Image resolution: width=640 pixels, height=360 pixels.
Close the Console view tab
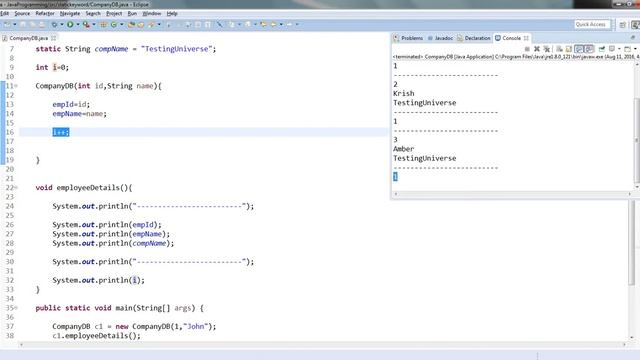pos(526,38)
